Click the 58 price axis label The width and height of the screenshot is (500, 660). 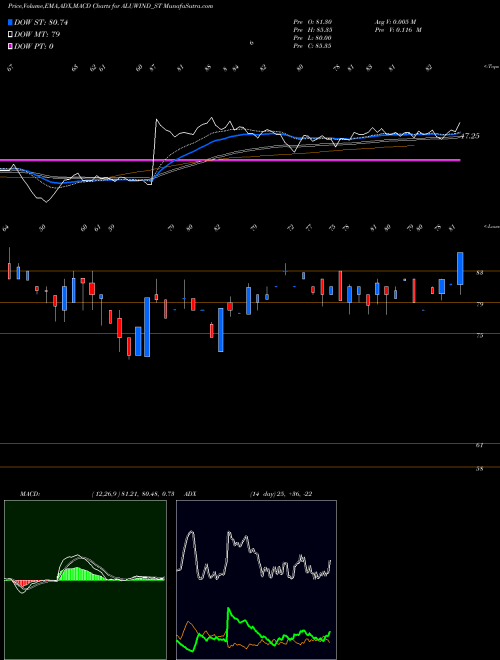[479, 468]
